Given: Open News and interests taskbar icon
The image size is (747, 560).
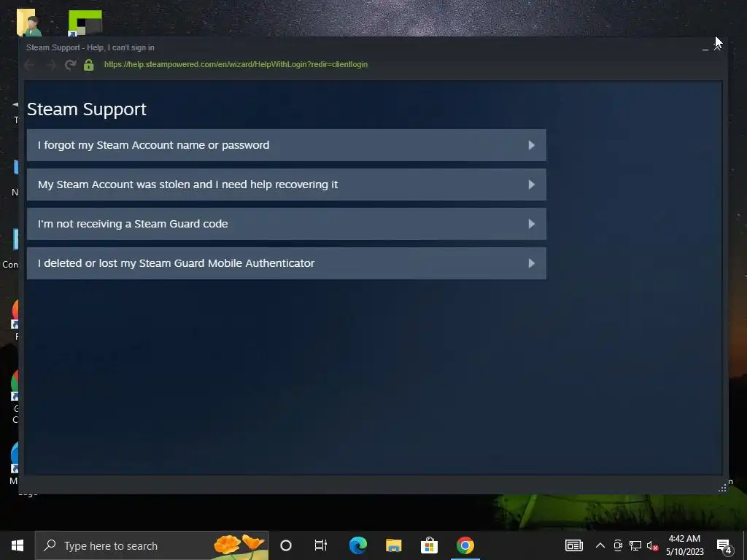Looking at the screenshot, I should (574, 545).
